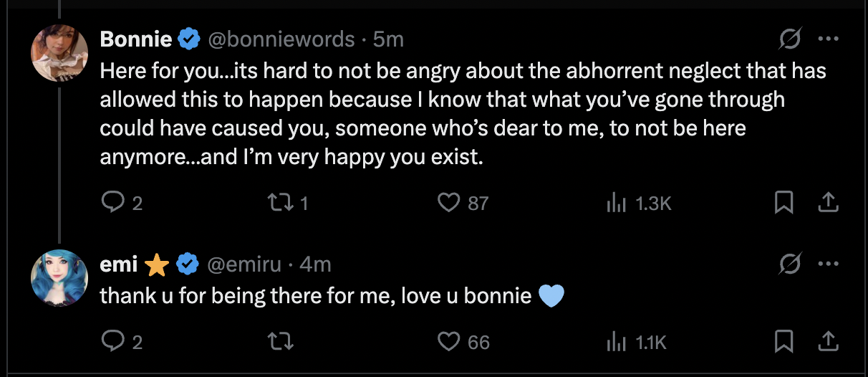Open Bonnie's profile picture
The height and width of the screenshot is (377, 868).
point(60,53)
